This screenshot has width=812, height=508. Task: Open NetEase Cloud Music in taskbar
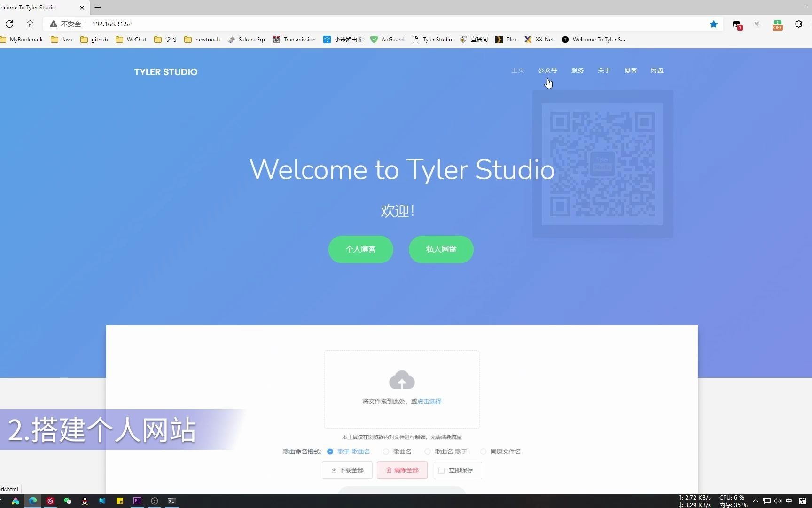50,501
